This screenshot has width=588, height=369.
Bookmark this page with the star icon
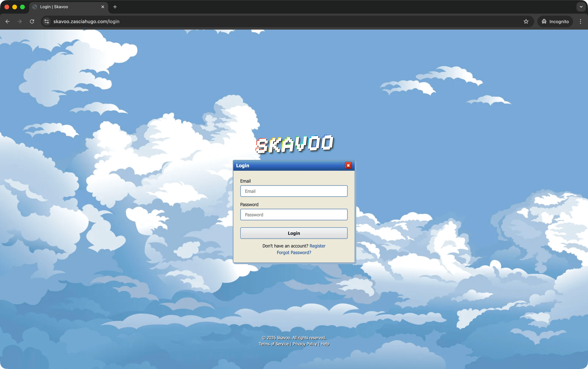[526, 21]
